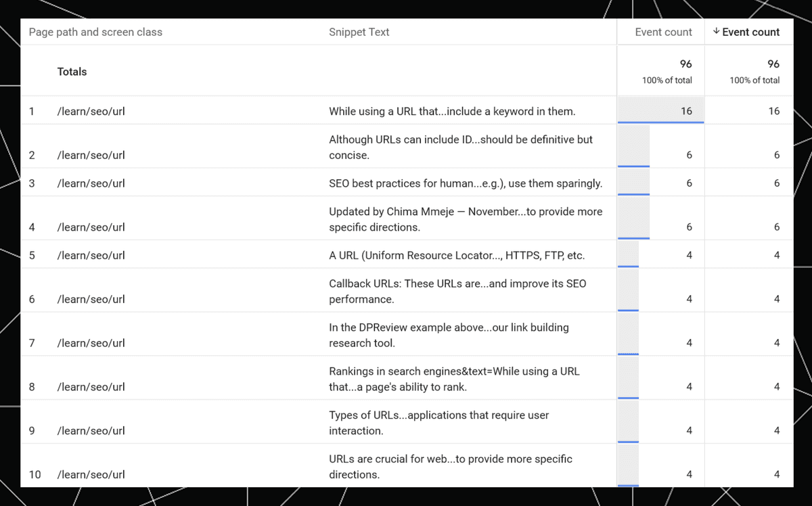This screenshot has height=506, width=812.
Task: Click row number 10 in the table
Action: tap(35, 474)
